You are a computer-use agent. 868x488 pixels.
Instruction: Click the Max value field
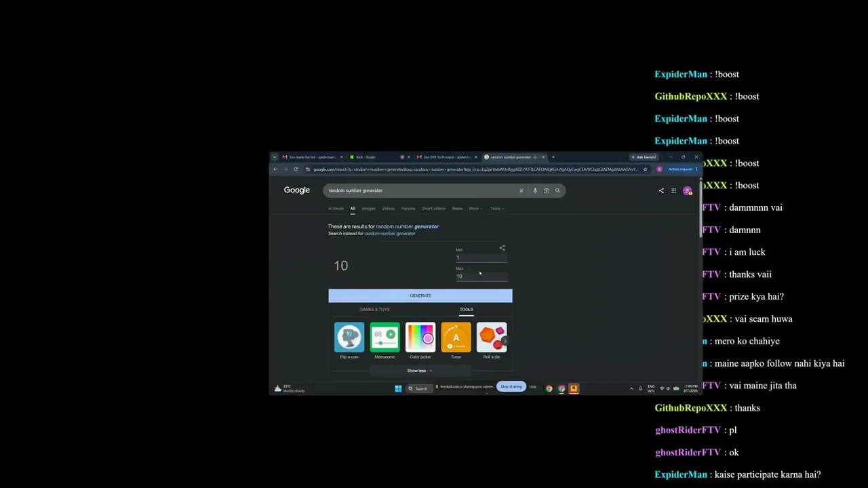(481, 277)
